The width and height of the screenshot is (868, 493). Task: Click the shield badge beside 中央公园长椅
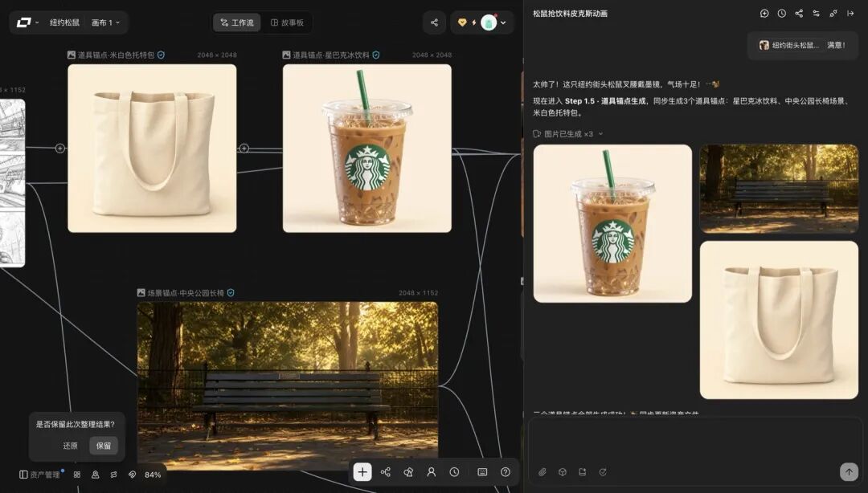[231, 293]
